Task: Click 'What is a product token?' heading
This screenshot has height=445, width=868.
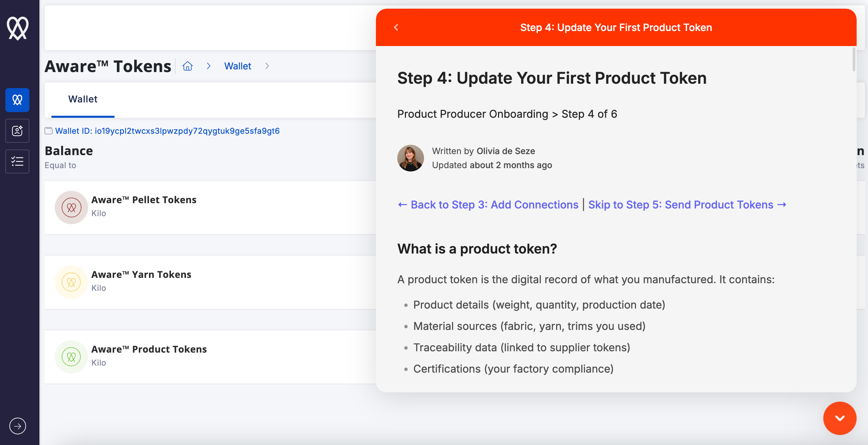Action: coord(477,249)
